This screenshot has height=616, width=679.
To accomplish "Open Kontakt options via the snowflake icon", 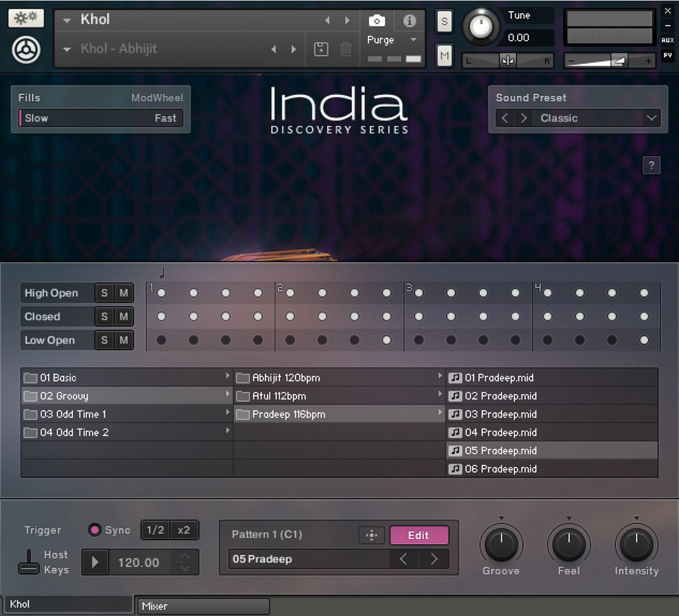I will pos(25,18).
